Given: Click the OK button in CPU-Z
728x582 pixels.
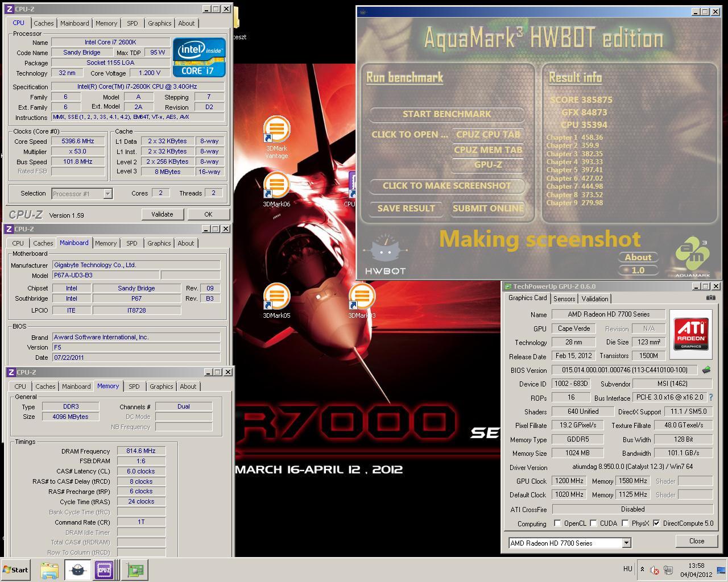Looking at the screenshot, I should point(208,214).
